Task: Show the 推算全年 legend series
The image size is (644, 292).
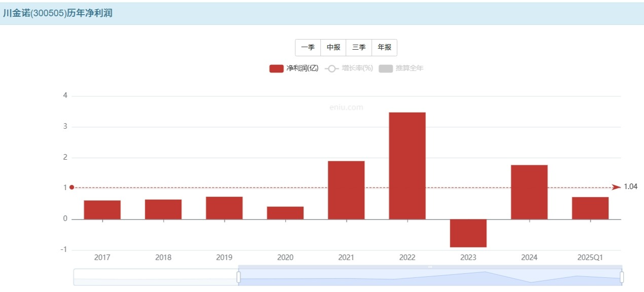Action: pos(401,68)
